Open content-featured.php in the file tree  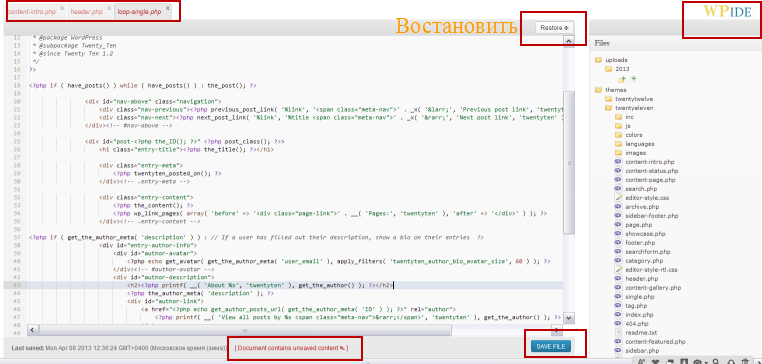(x=655, y=342)
